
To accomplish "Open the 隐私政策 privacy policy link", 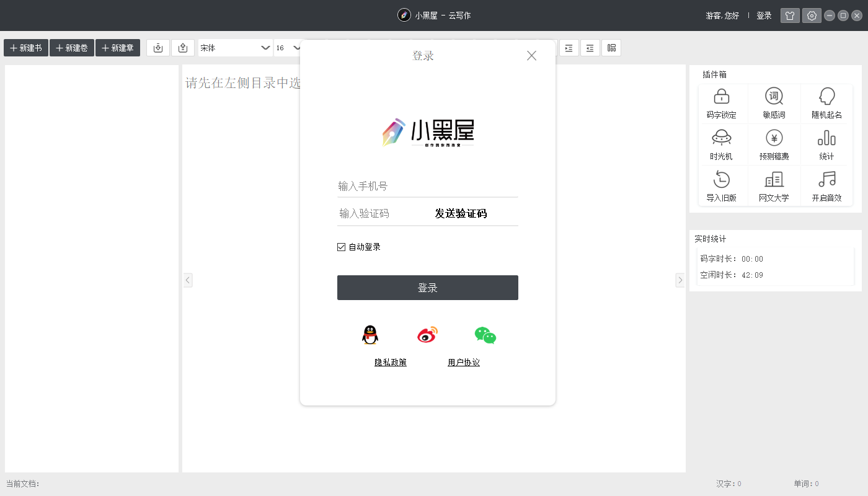I will click(391, 363).
